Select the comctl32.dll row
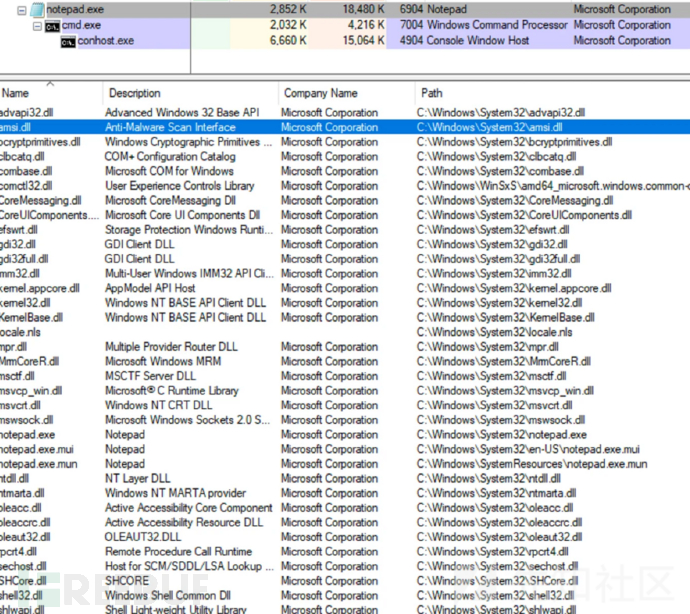The height and width of the screenshot is (614, 690). pos(345,186)
